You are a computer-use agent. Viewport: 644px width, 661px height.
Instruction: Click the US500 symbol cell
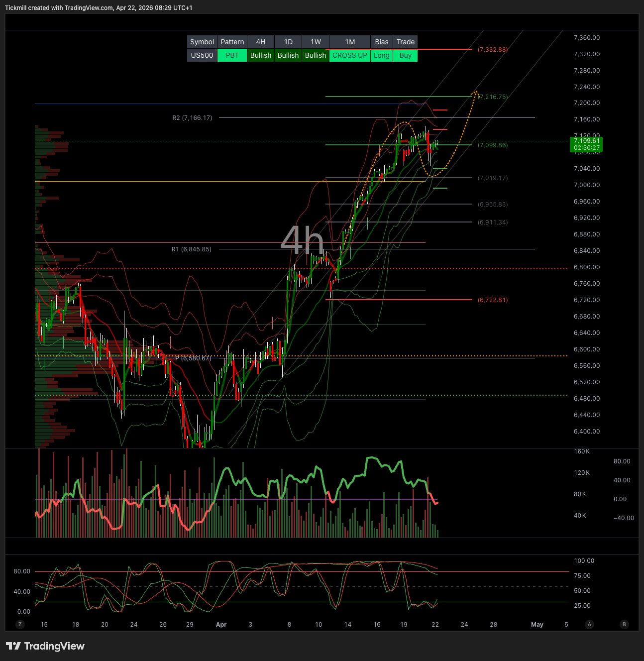click(202, 55)
